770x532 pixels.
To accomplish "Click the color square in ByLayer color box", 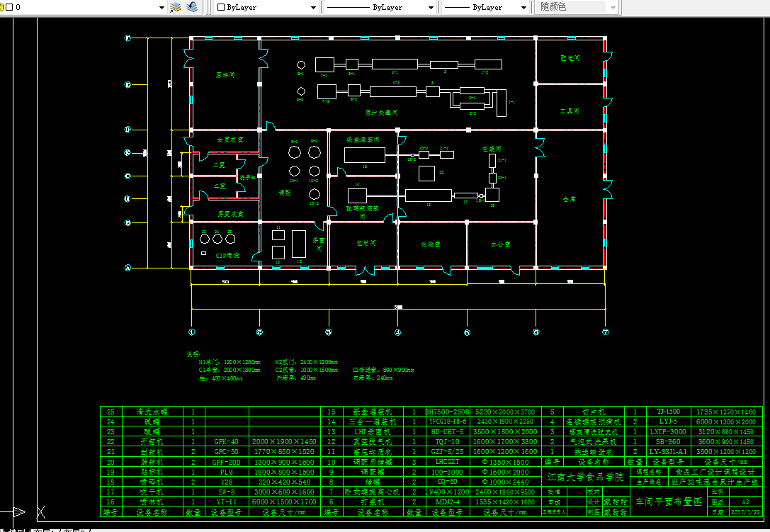I will (x=221, y=7).
